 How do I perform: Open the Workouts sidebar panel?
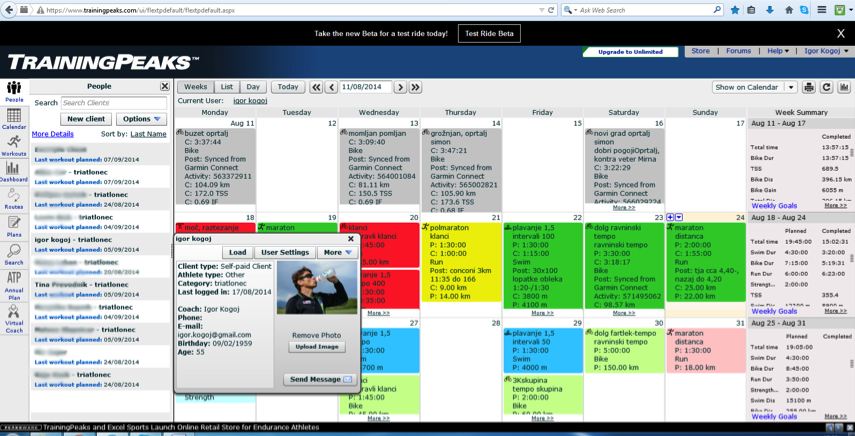(x=14, y=145)
